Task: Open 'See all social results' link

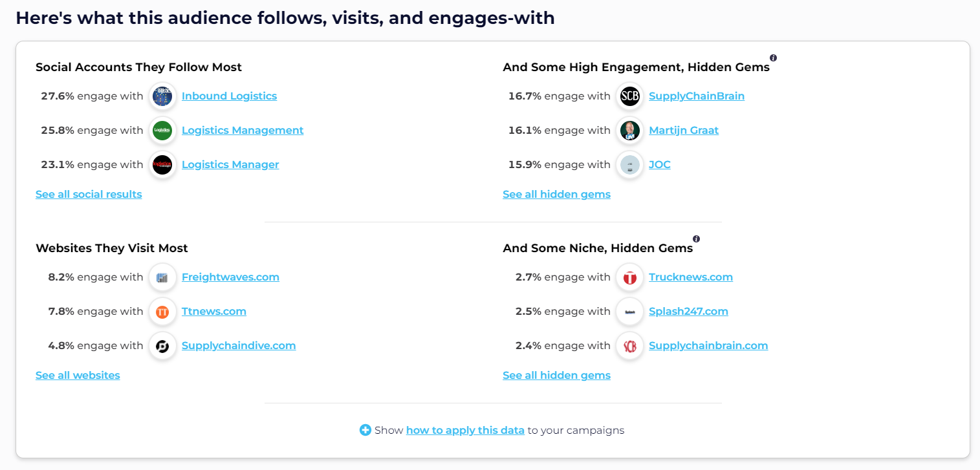Action: tap(89, 194)
